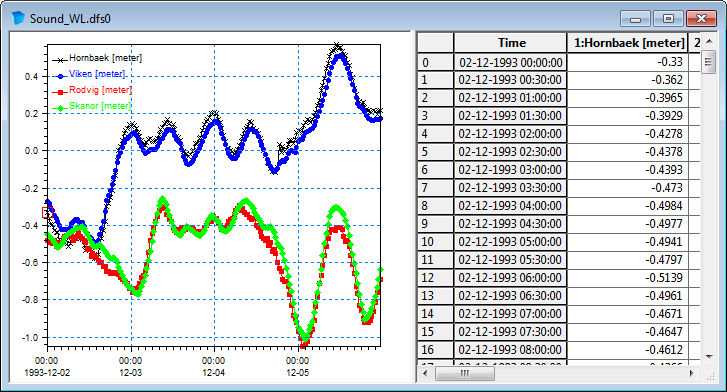Click Hornbaek value -0.3965
Screen dimensions: 727x392
(x=628, y=98)
